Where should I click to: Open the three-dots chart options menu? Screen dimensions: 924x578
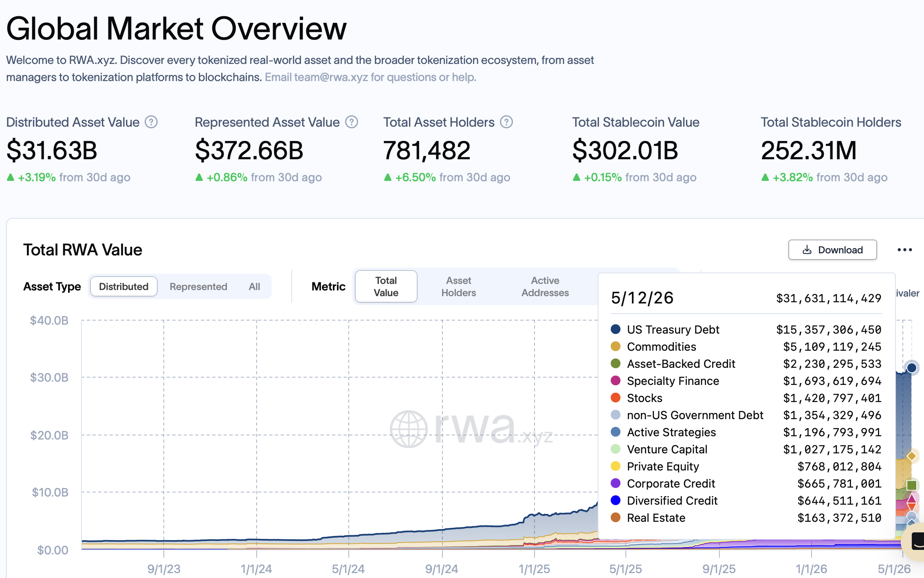tap(904, 250)
